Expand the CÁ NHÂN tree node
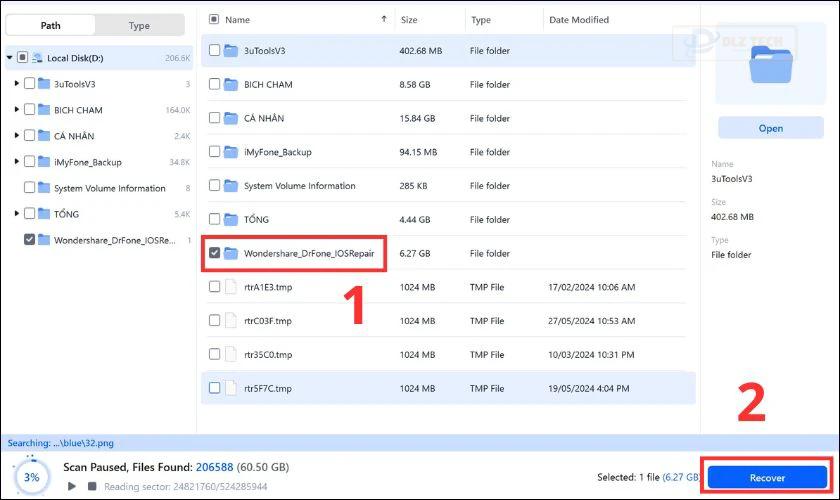Viewport: 840px width, 500px height. tap(17, 135)
